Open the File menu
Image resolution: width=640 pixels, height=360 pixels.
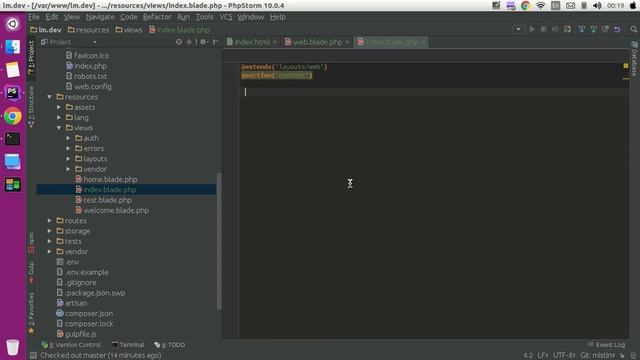(34, 17)
